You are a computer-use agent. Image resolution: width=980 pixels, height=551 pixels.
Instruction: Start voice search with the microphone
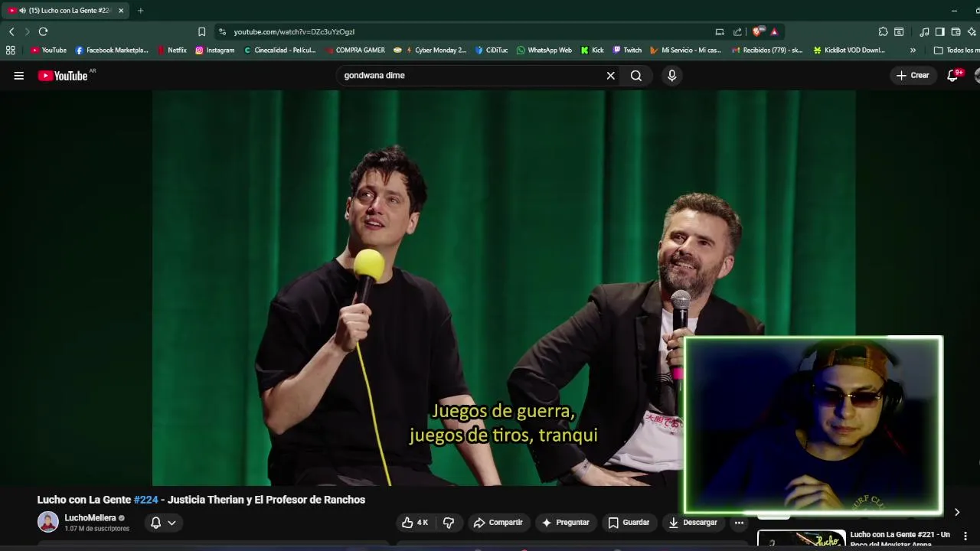pyautogui.click(x=671, y=75)
